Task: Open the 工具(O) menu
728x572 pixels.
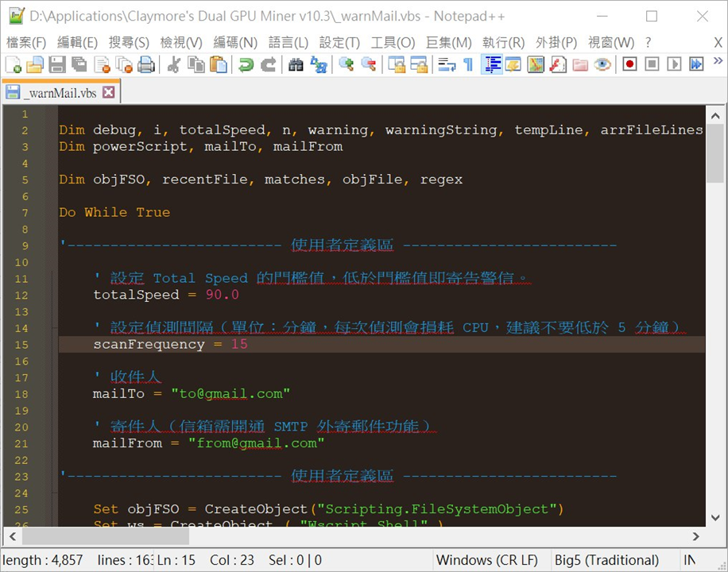Action: point(393,43)
